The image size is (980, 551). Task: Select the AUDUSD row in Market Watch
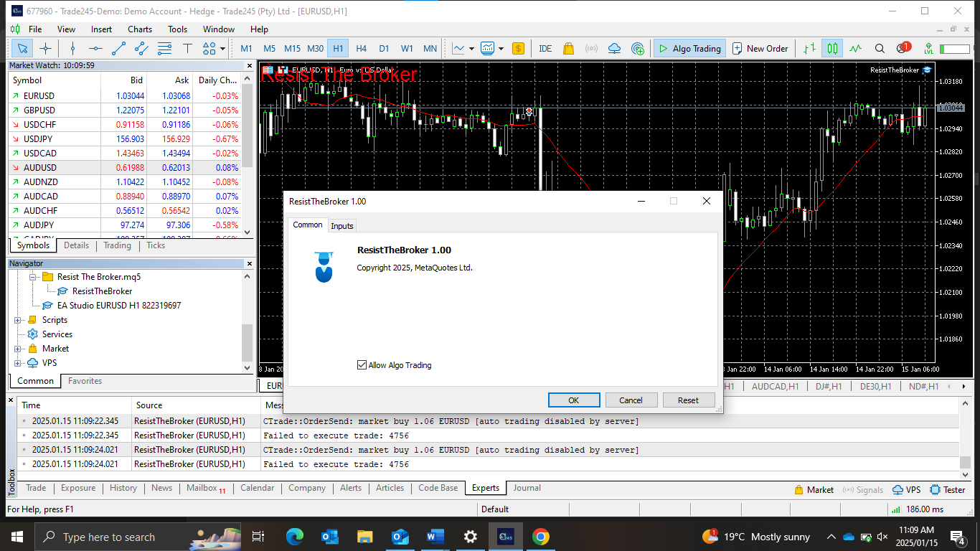point(124,167)
